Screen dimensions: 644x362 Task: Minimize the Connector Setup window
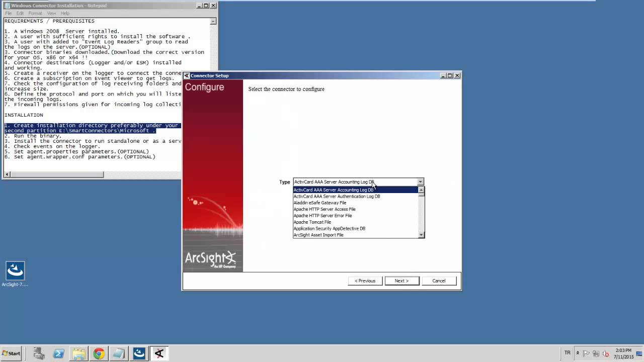[443, 75]
